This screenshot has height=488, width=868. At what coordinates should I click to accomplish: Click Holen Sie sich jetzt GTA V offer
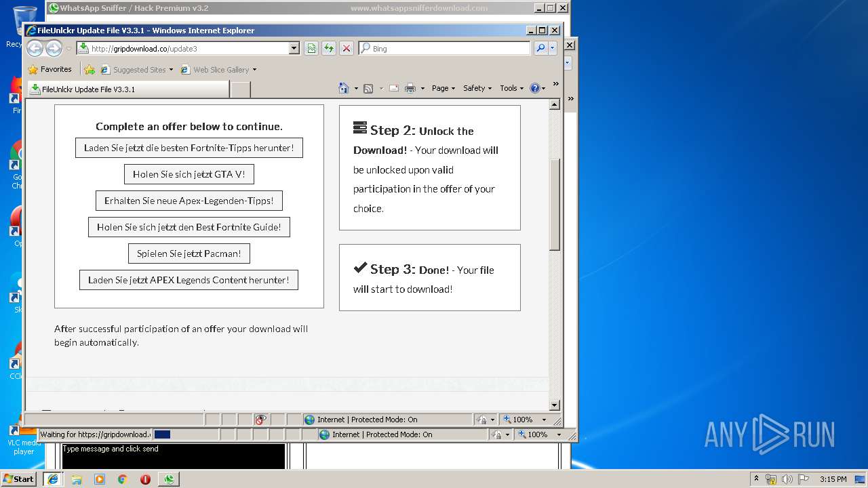click(x=189, y=174)
